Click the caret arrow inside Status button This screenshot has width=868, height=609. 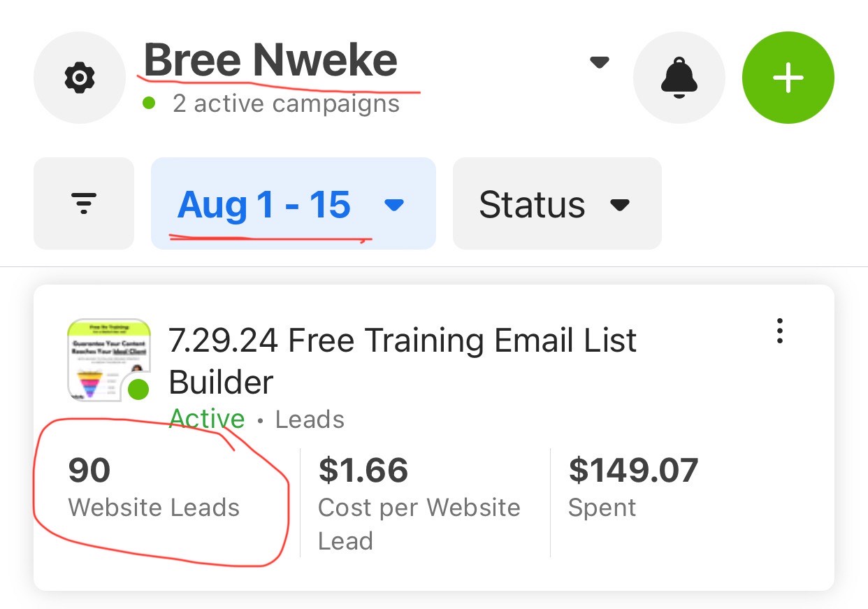coord(620,205)
